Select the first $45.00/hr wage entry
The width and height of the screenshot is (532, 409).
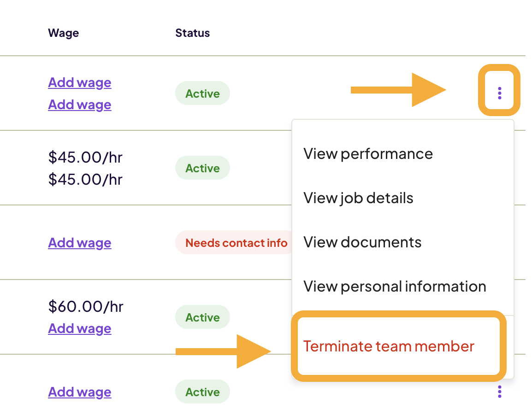[85, 157]
